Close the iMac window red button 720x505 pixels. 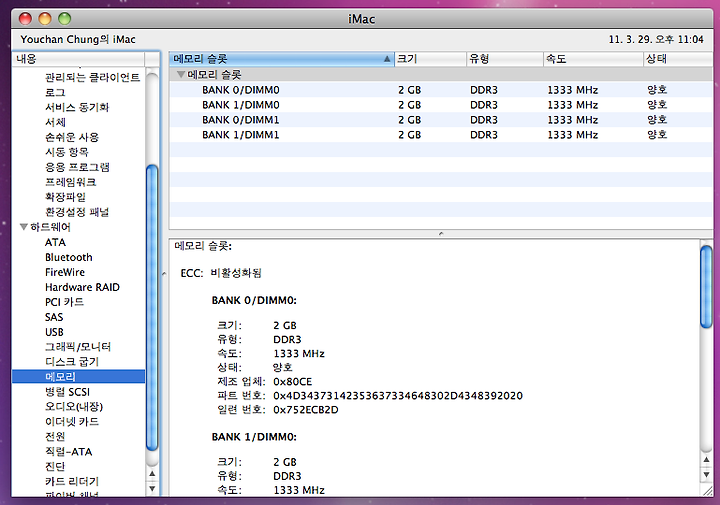(25, 19)
